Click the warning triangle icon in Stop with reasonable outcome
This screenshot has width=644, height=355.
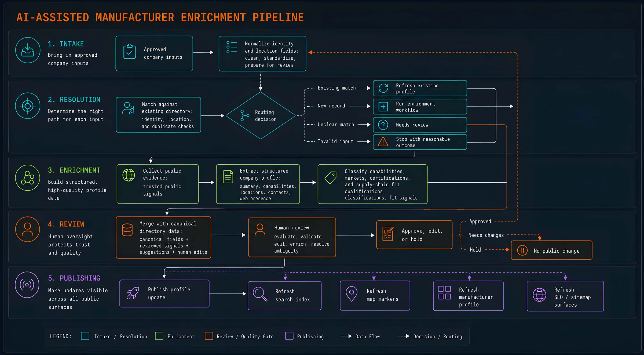click(383, 142)
